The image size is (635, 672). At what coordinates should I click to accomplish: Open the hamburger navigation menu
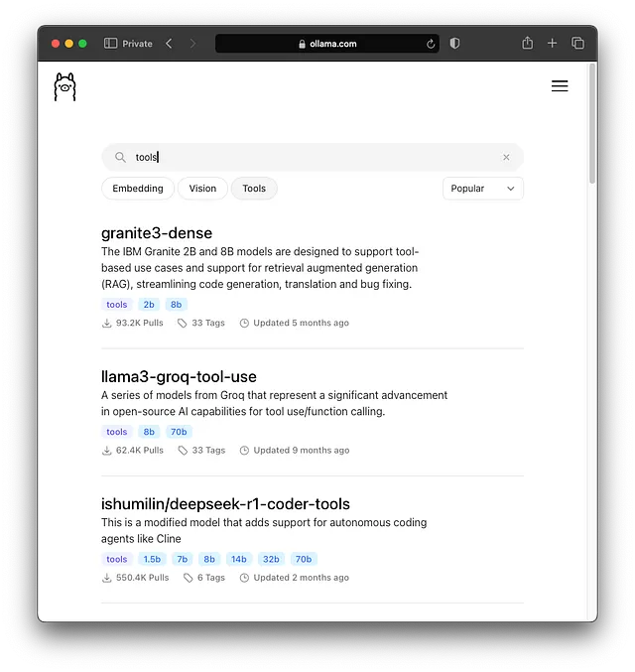pos(560,86)
